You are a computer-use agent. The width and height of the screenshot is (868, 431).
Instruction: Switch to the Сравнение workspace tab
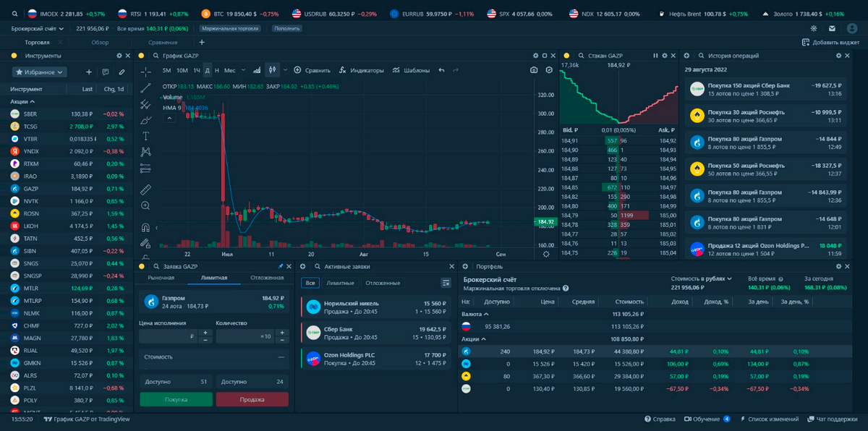pyautogui.click(x=163, y=42)
